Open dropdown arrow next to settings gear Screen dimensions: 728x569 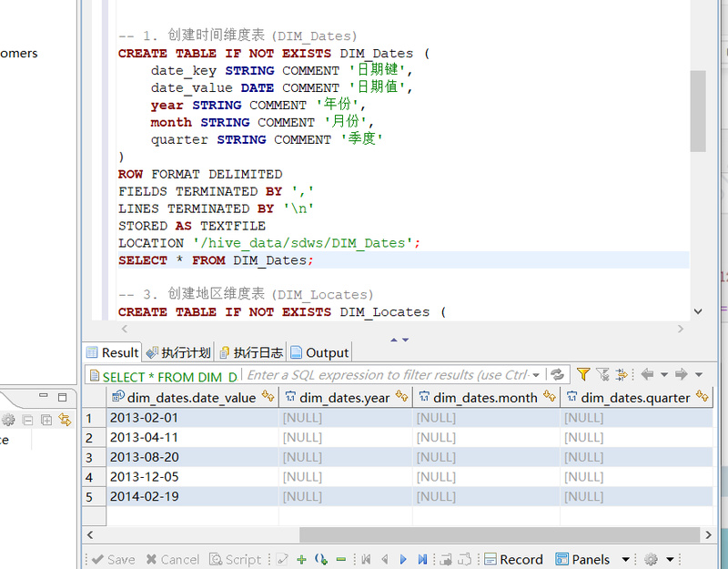click(x=670, y=559)
